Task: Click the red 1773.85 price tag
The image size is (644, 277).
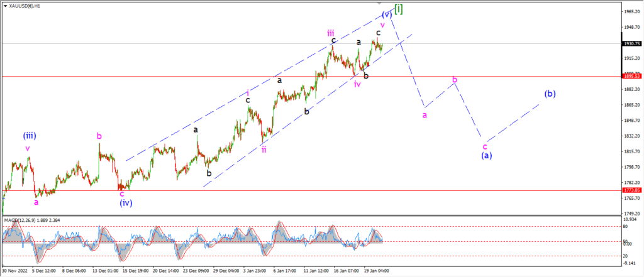Action: 632,190
